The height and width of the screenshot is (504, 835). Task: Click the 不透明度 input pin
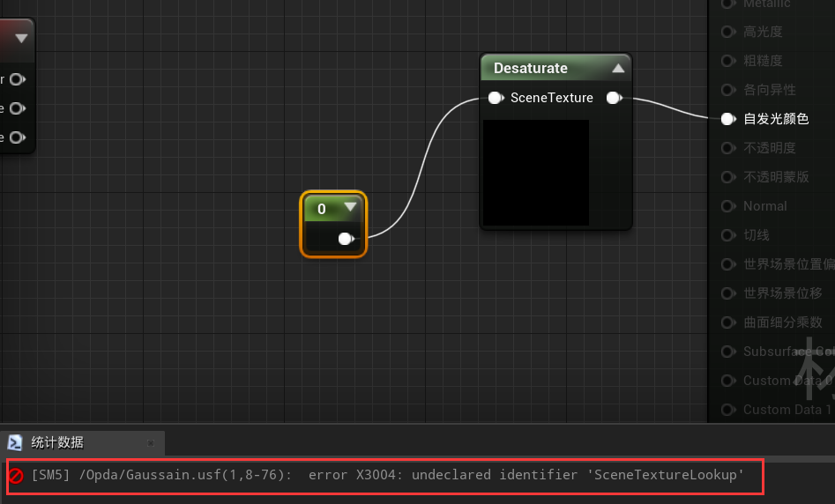728,148
